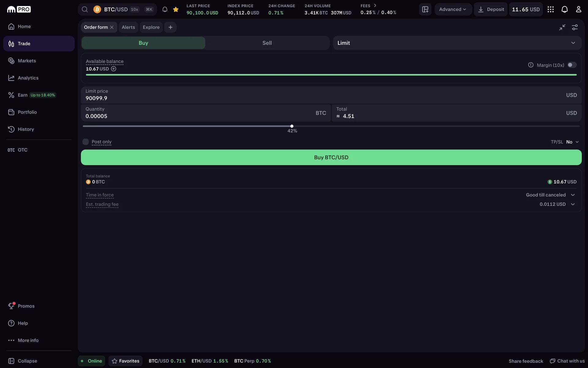Enable the Margin (10x) switch
Image resolution: width=588 pixels, height=368 pixels.
(x=571, y=65)
